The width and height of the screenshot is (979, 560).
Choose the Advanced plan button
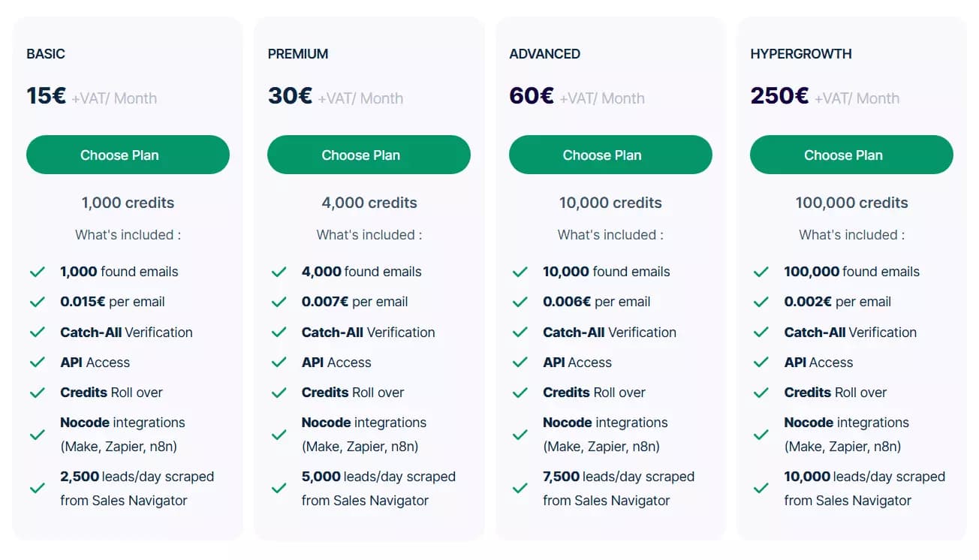pyautogui.click(x=610, y=155)
